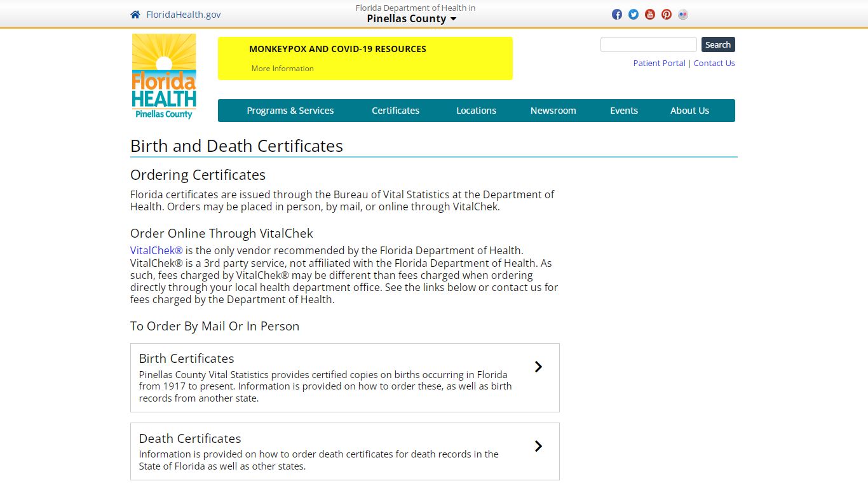Open the Events menu
This screenshot has width=868, height=488.
(624, 111)
